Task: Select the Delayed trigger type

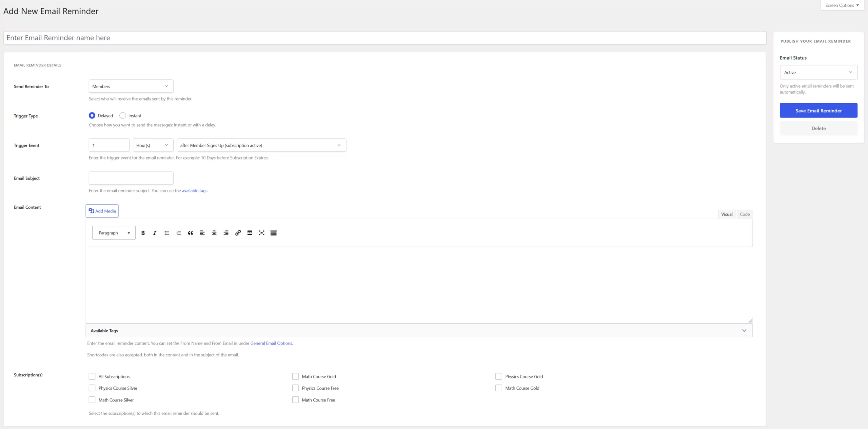Action: click(x=92, y=116)
